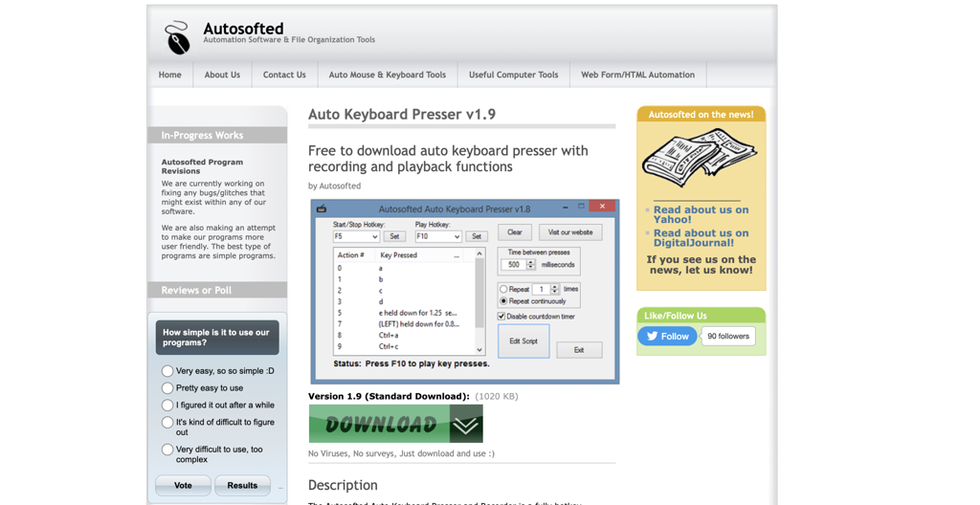Click the Twitter bird Follow button
980x505 pixels.
tap(667, 337)
